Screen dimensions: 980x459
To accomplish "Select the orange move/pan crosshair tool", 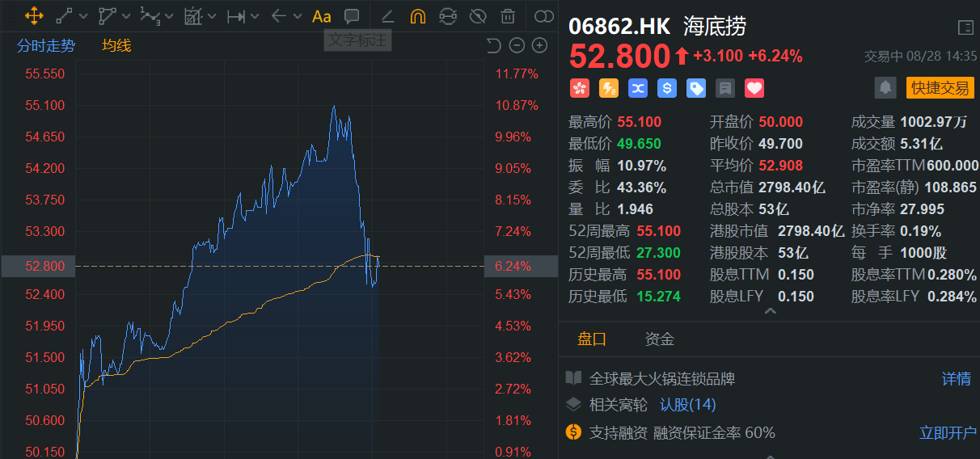I will pos(34,15).
